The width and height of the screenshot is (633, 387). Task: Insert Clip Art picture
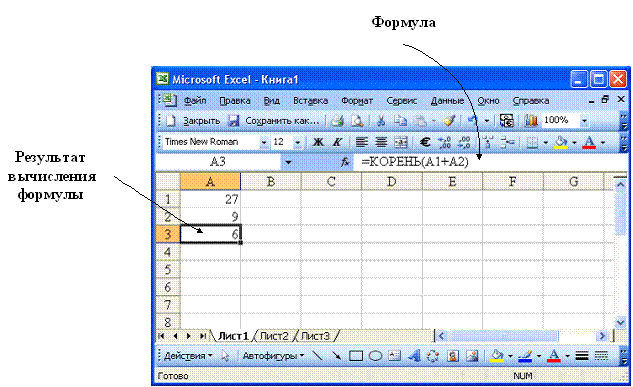[x=453, y=356]
